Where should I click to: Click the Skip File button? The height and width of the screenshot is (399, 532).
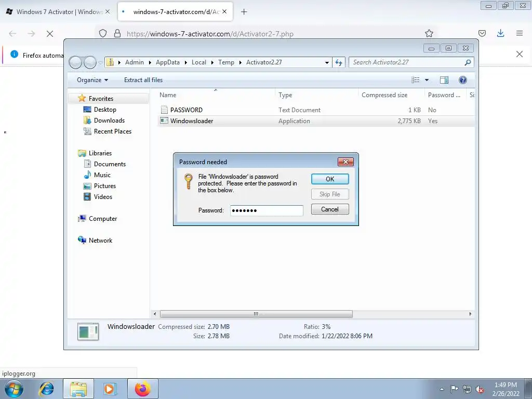(330, 194)
